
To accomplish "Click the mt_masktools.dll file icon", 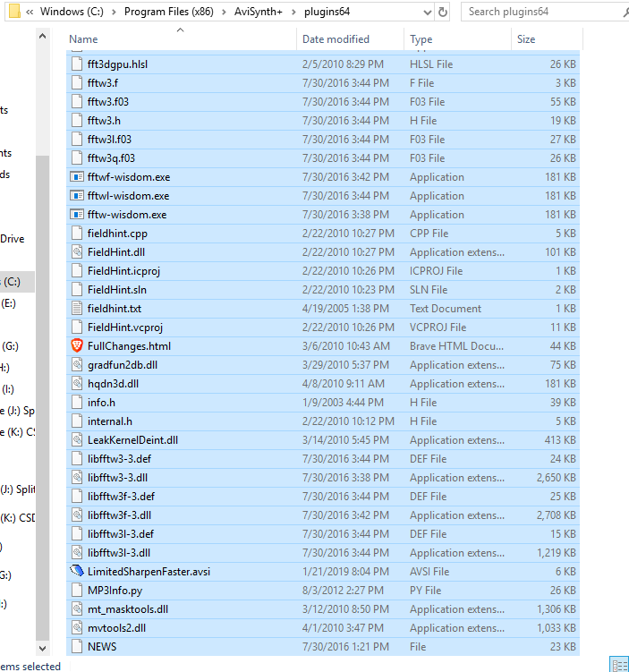I will 77,609.
